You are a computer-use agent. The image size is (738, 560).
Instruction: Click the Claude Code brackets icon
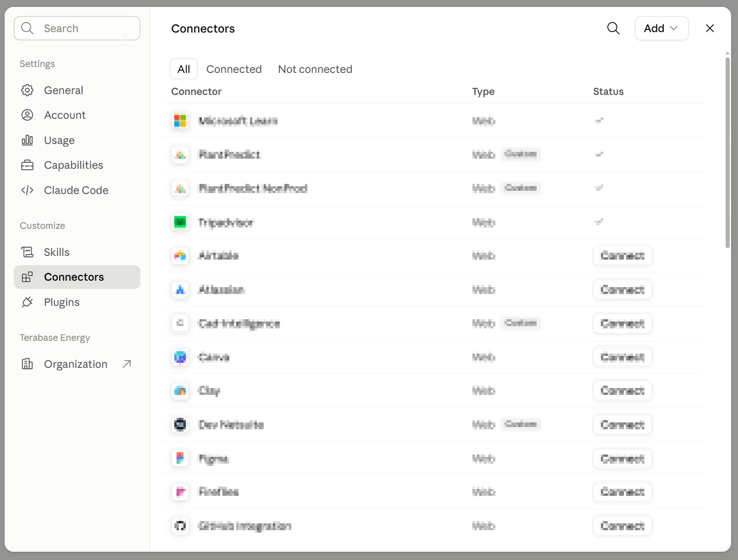point(28,190)
